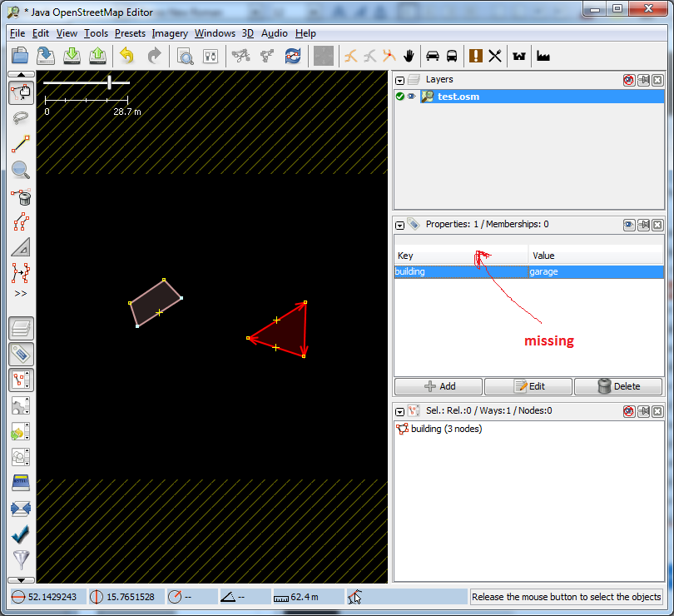Toggle the Validation checkmark panel button
Image resolution: width=674 pixels, height=616 pixels.
tap(21, 534)
